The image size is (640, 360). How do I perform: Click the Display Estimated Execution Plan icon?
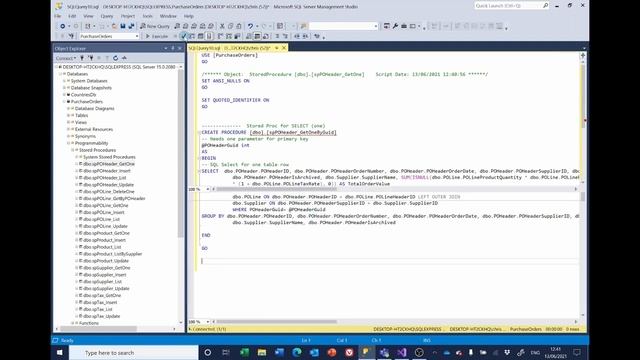click(x=192, y=36)
